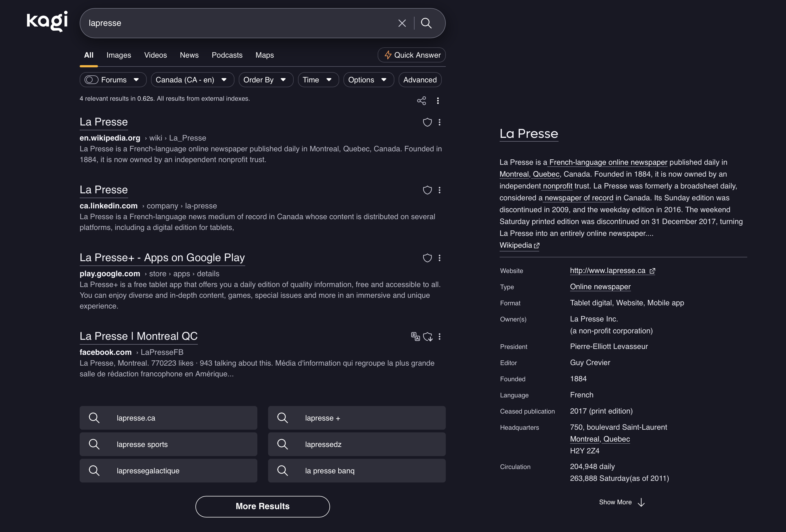Screen dimensions: 786x532
Task: Show More details in knowledge panel
Action: tap(622, 502)
